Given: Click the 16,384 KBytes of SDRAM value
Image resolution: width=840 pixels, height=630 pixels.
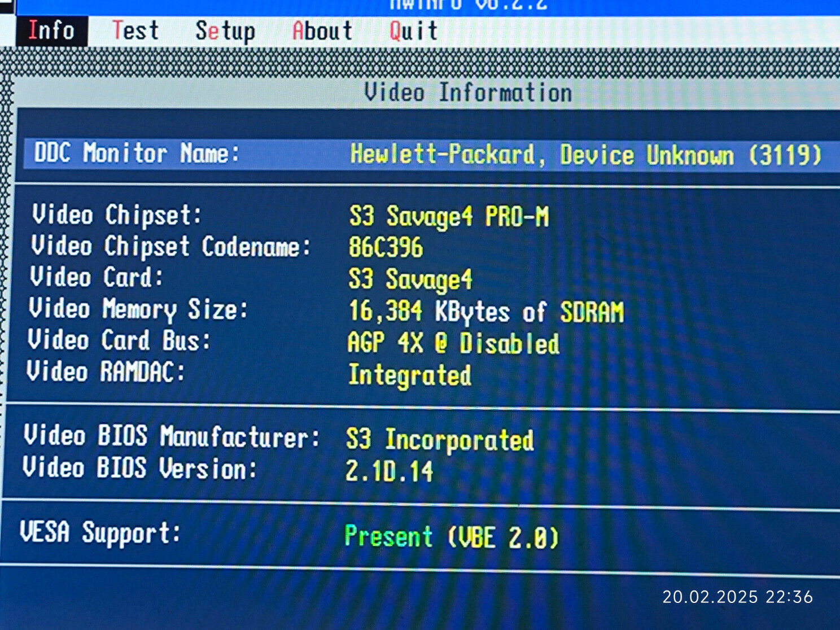Looking at the screenshot, I should 486,312.
